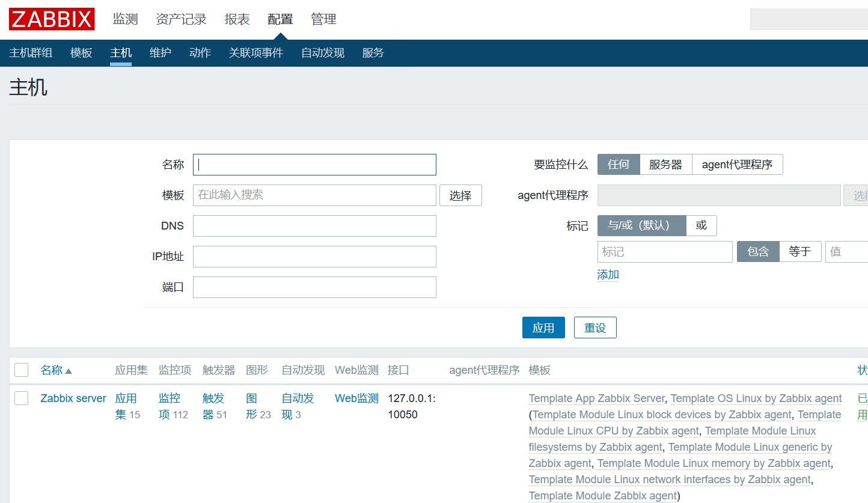Open Template Module Zabbix agent link
The image size is (868, 503).
pos(603,496)
